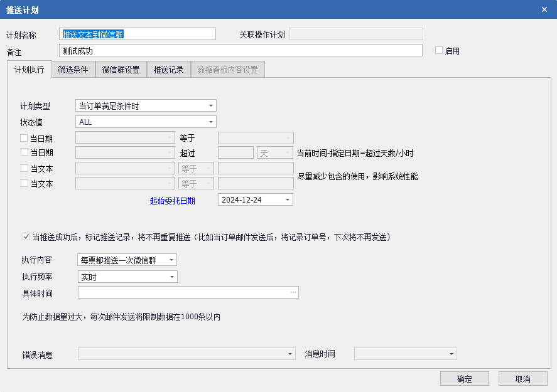The image size is (557, 392).
Task: Click the note 尽量减少包含的使用，影响系统性能
Action: [x=357, y=176]
